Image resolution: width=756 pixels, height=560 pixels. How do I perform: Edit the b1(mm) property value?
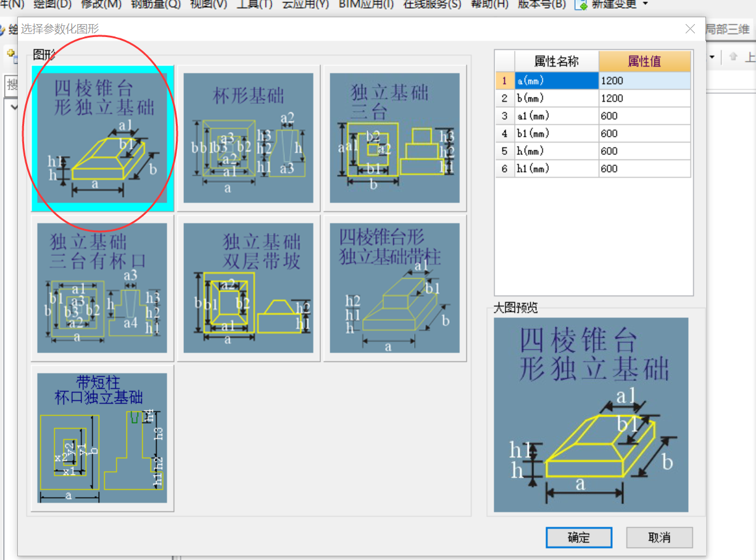(x=645, y=133)
